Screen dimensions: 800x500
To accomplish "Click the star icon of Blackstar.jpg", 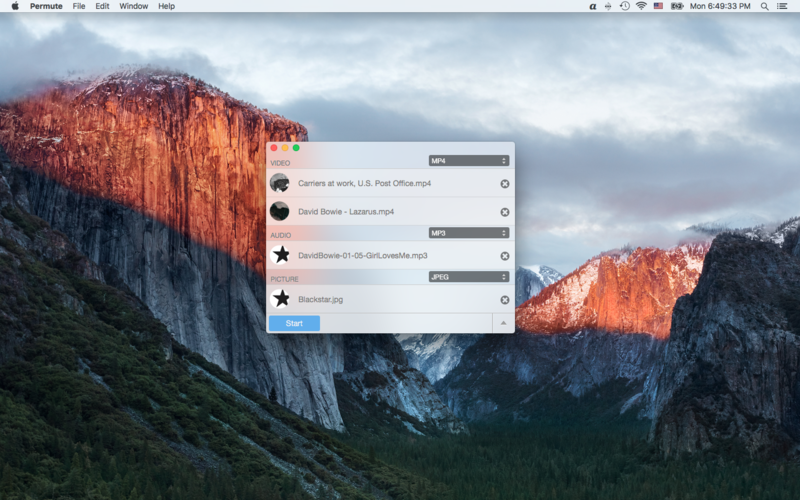I will (x=281, y=299).
